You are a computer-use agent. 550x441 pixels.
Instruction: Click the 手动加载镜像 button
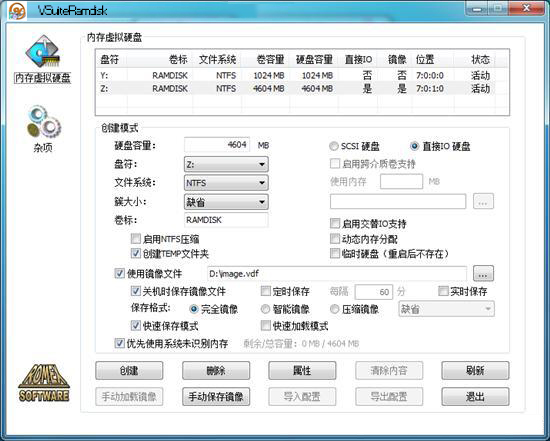click(129, 397)
